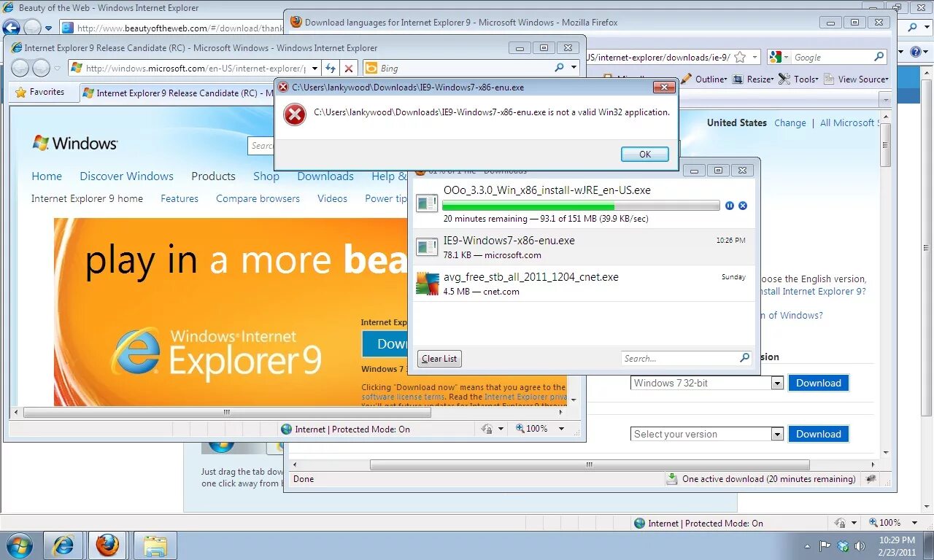
Task: Open the Windows 7 32-bit version dropdown
Action: (x=777, y=384)
